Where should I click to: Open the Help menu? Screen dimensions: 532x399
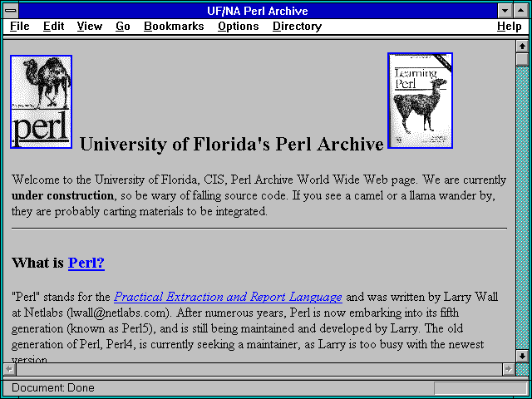(509, 26)
